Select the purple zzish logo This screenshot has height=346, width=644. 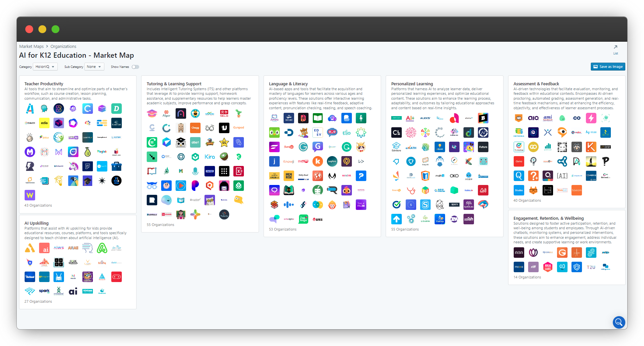(x=469, y=219)
